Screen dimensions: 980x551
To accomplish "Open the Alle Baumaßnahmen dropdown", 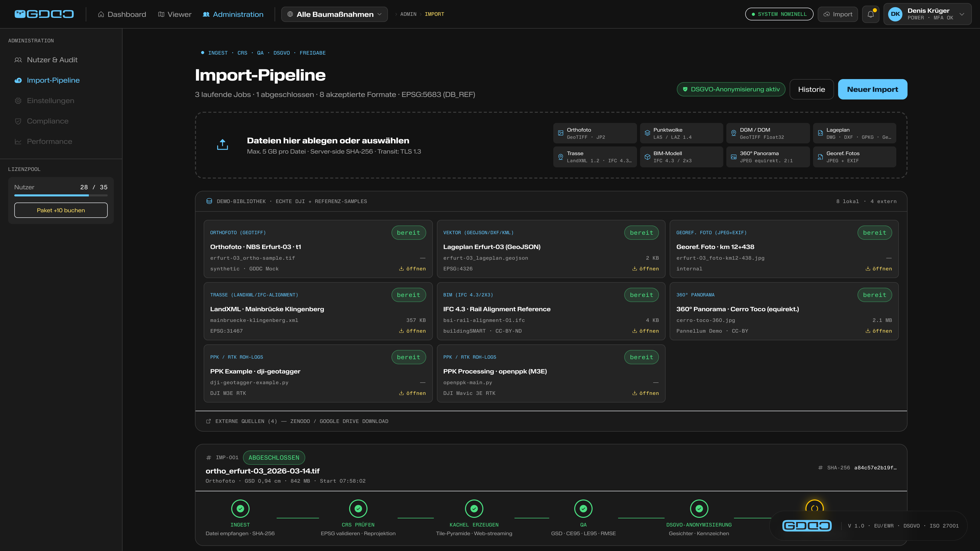I will point(334,14).
